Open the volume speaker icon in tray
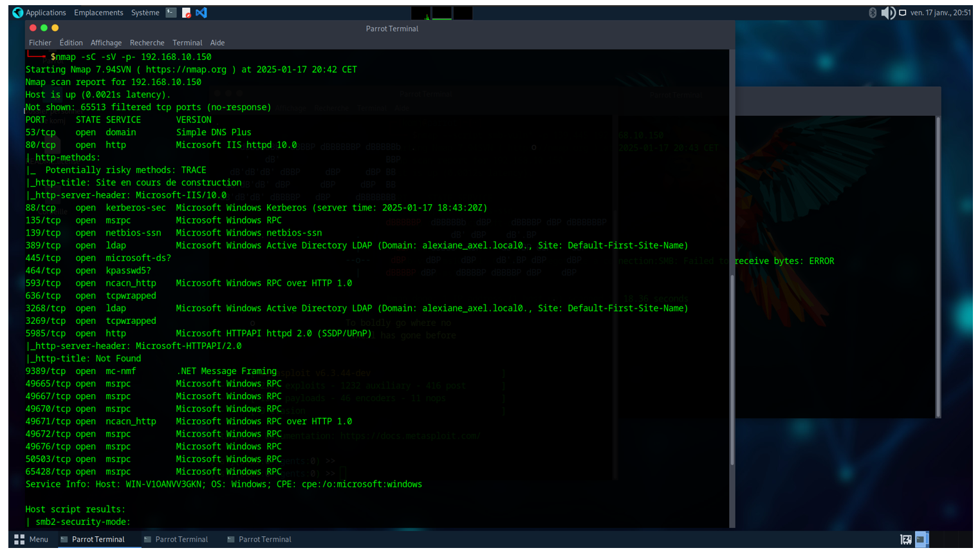Screen dimensions: 980x557 point(888,12)
